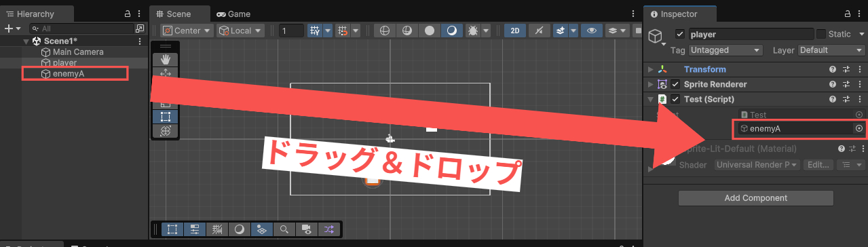
Task: Open the Shader Universal Render dropdown
Action: [x=757, y=165]
